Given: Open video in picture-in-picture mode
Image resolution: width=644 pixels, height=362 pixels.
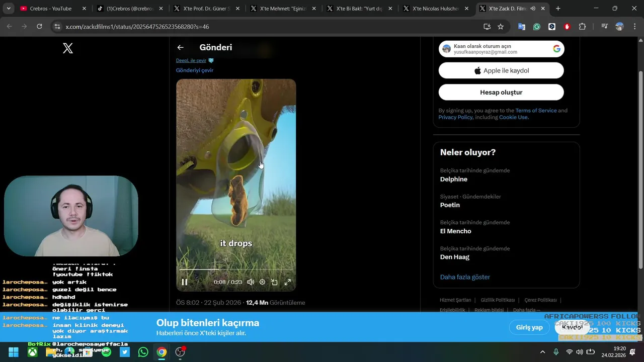Looking at the screenshot, I should pos(274,282).
